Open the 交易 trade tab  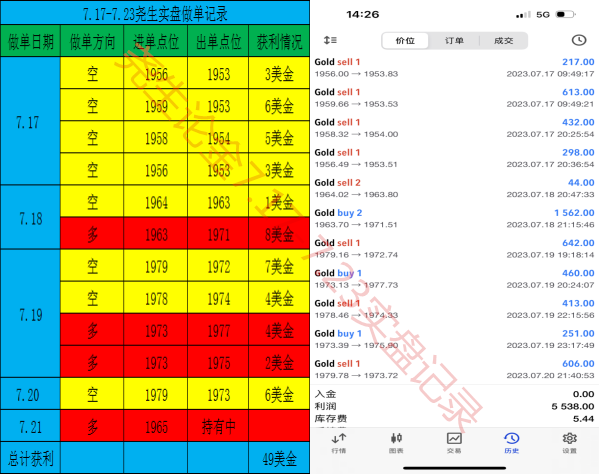[454, 443]
